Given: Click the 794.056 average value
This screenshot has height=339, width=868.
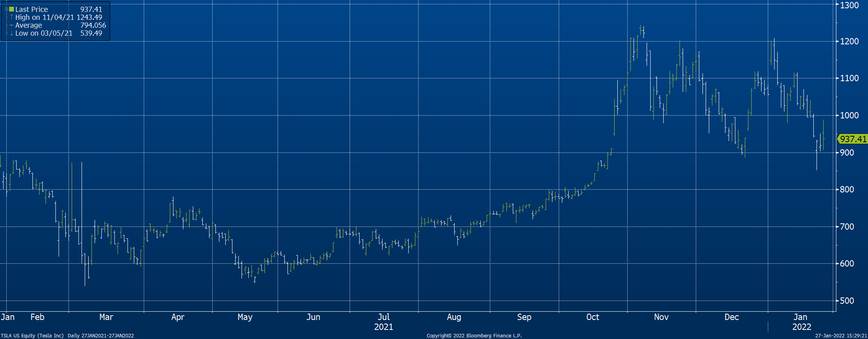Looking at the screenshot, I should pyautogui.click(x=93, y=25).
